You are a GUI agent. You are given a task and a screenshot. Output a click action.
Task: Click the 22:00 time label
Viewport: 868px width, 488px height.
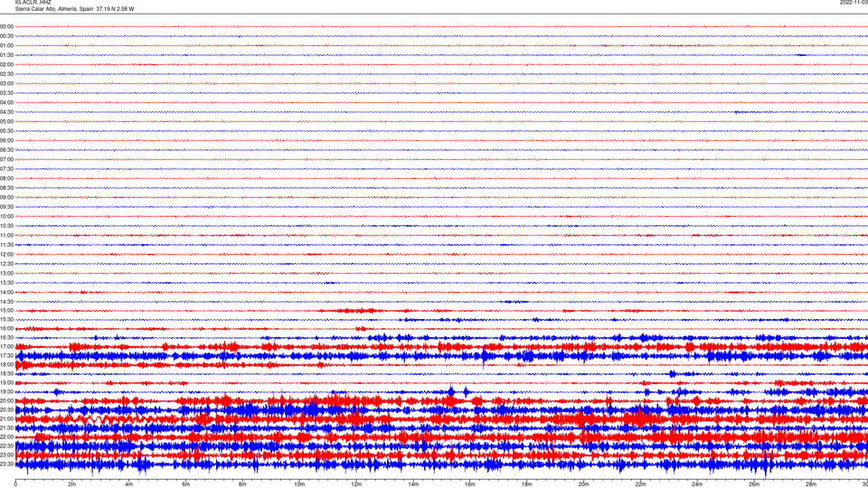pos(6,436)
